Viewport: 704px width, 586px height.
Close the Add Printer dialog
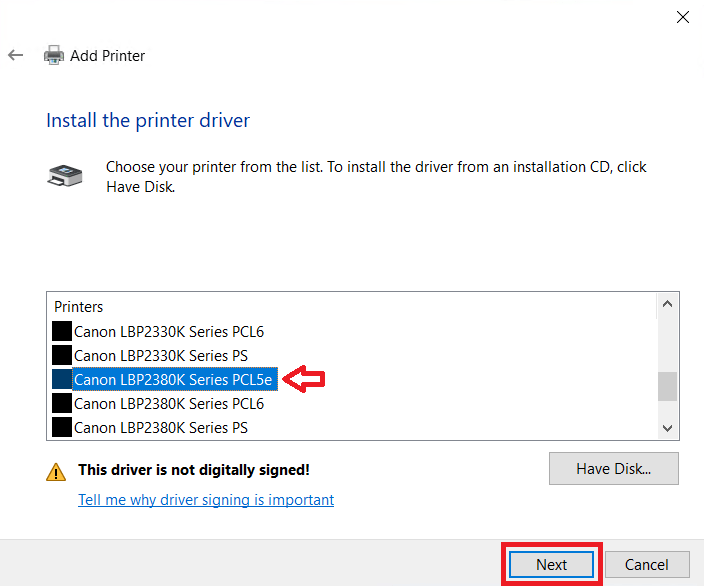point(682,17)
